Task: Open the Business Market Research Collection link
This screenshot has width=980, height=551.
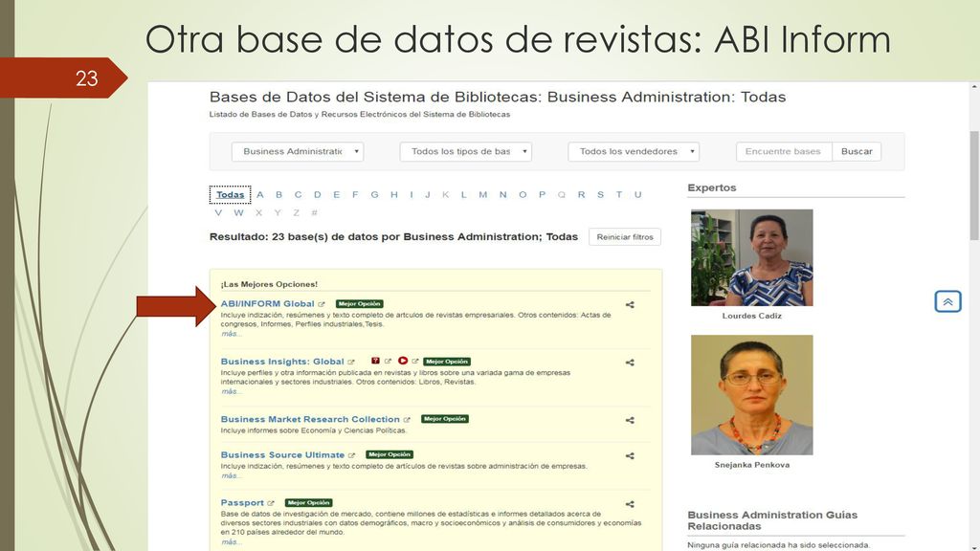Action: pos(310,419)
